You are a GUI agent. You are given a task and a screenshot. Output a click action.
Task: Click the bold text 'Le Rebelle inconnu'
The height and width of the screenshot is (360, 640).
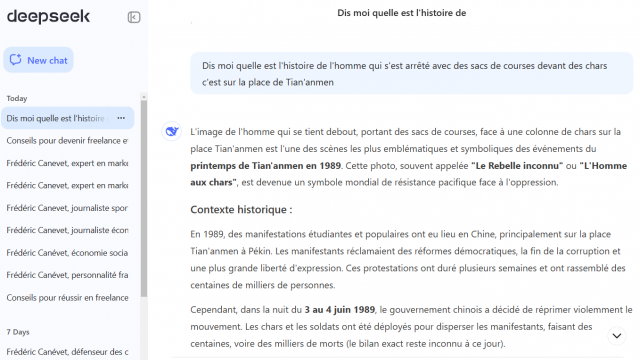click(x=517, y=166)
